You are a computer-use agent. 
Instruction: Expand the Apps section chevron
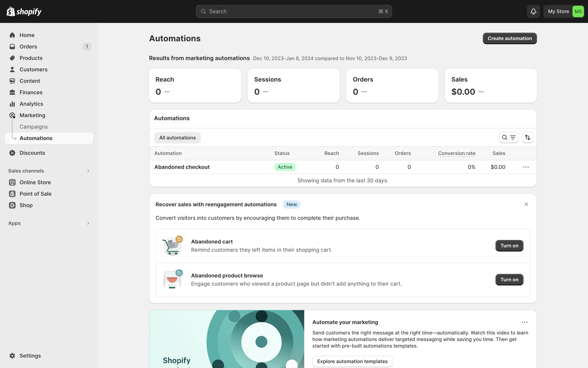pos(88,223)
